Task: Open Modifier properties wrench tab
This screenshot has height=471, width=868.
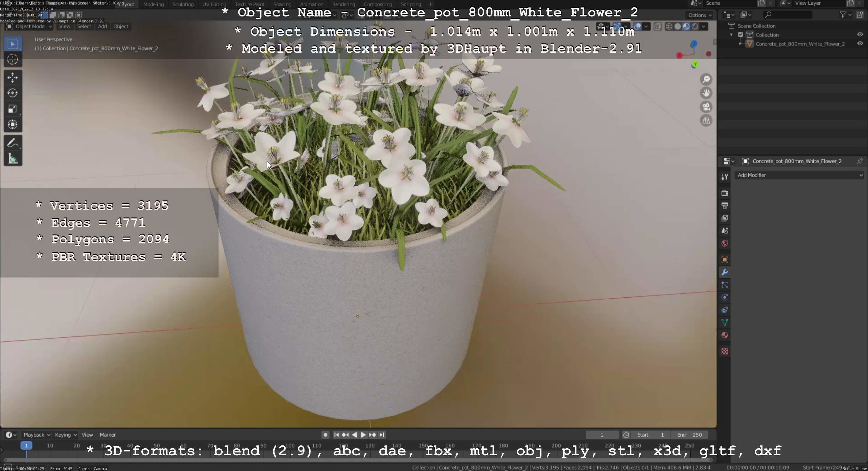Action: (725, 272)
